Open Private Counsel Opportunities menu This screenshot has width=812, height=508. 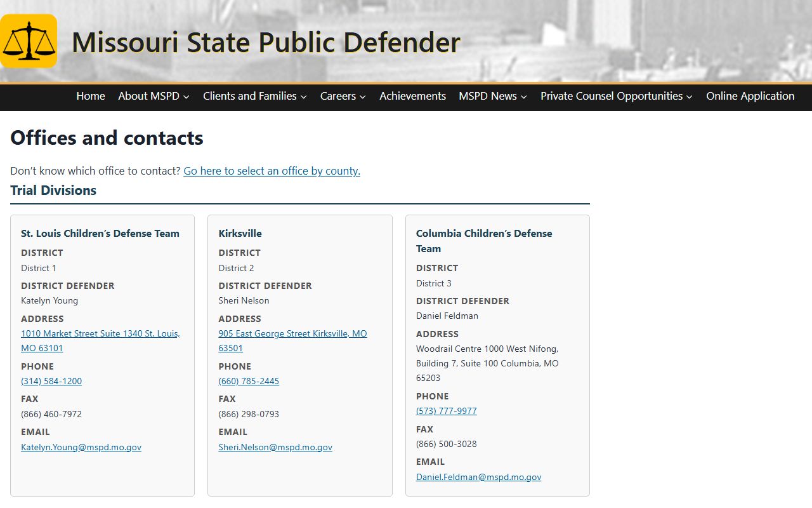click(x=612, y=96)
